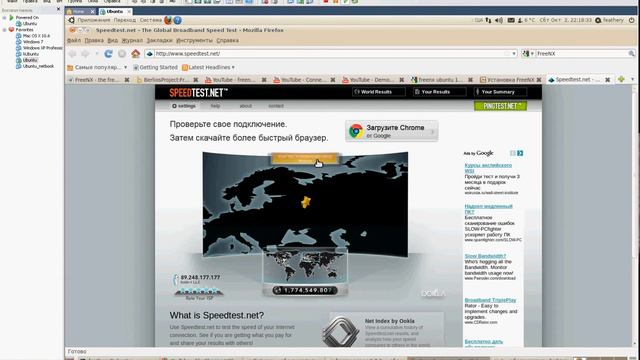Click Загрузите Chrome banner button

point(391,131)
